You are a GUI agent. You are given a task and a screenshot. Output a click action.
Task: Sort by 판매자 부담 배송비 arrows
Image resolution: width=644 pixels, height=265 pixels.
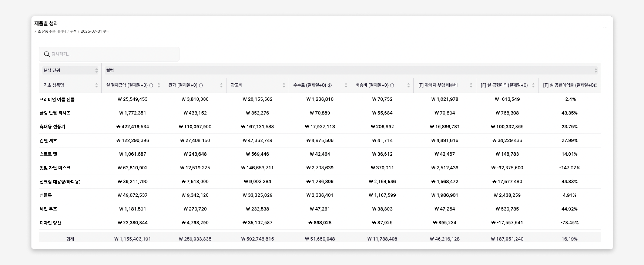[471, 85]
